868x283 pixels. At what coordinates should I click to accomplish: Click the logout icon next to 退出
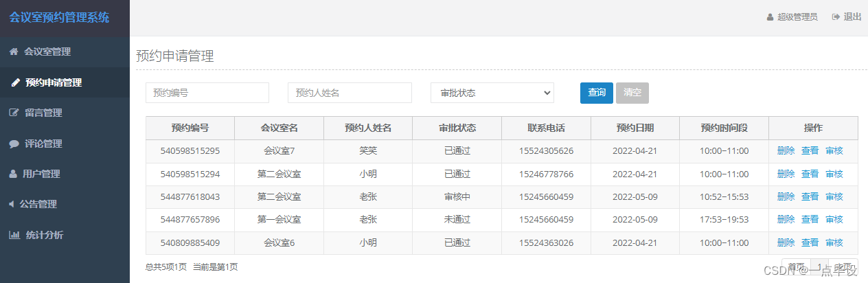click(x=836, y=17)
